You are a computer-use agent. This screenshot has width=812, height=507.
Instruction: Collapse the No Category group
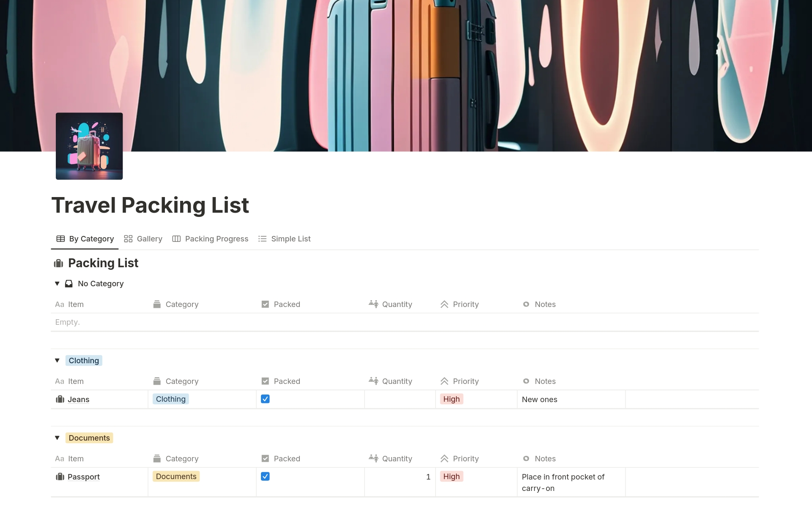[x=57, y=284]
